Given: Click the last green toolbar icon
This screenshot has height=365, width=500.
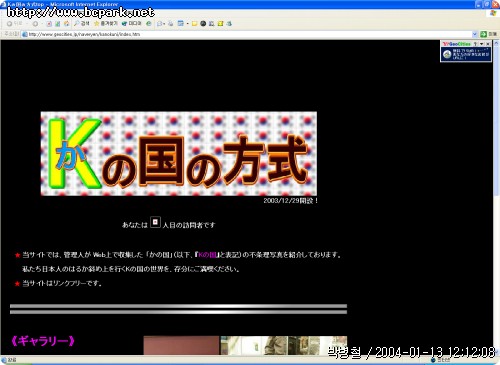Looking at the screenshot, I should (229, 24).
